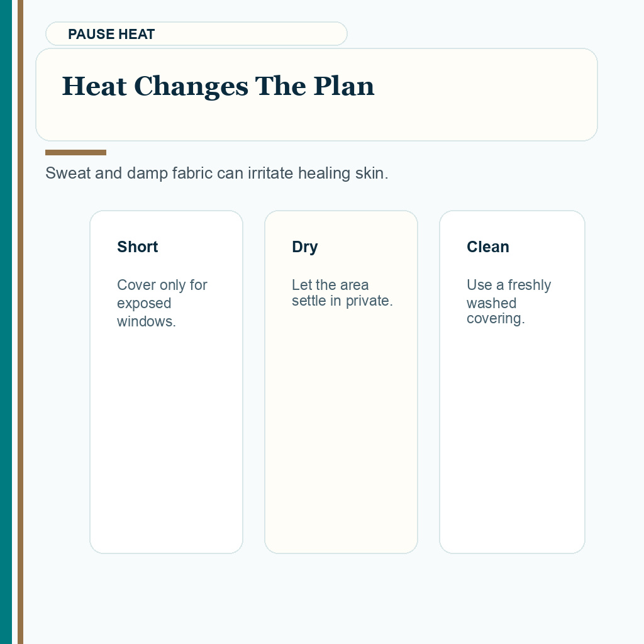Click the Clean card title

[x=488, y=247]
